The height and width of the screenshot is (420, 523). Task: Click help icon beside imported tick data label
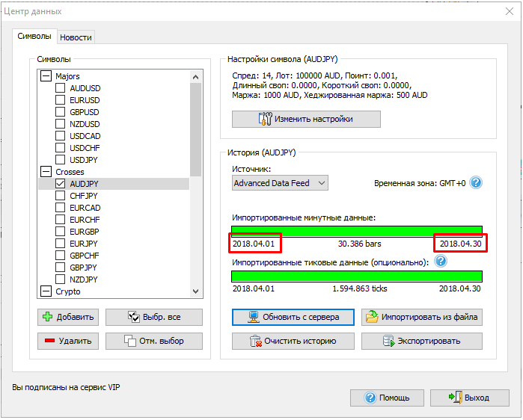[x=441, y=262]
